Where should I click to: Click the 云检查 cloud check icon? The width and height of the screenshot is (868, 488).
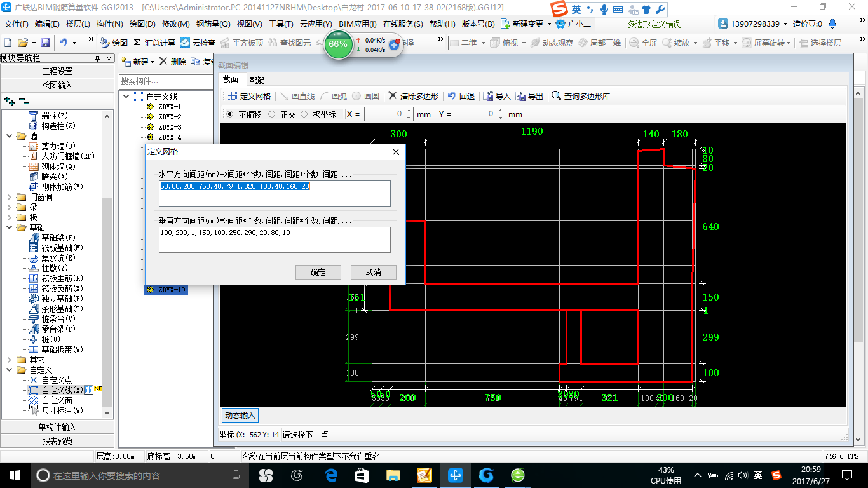(x=185, y=43)
